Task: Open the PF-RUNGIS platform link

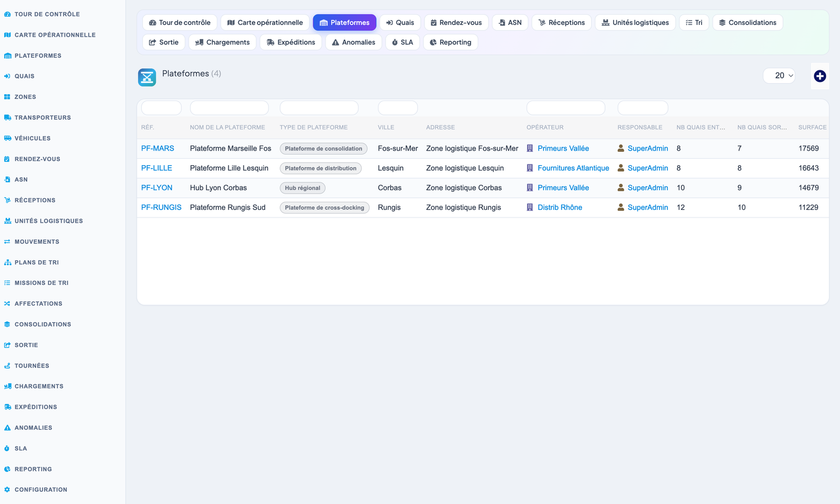Action: 161,208
